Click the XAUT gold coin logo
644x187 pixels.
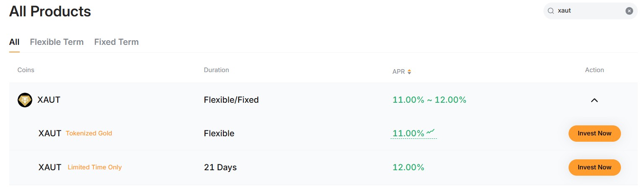(25, 100)
